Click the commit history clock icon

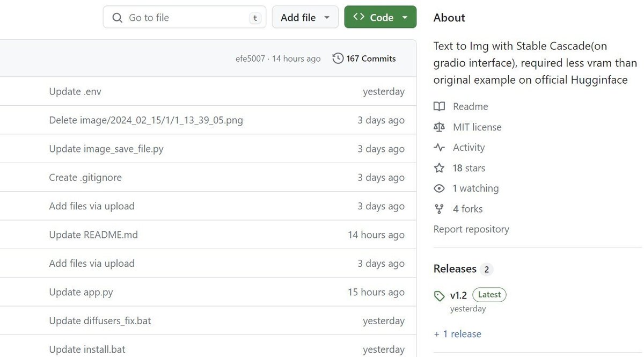point(338,59)
